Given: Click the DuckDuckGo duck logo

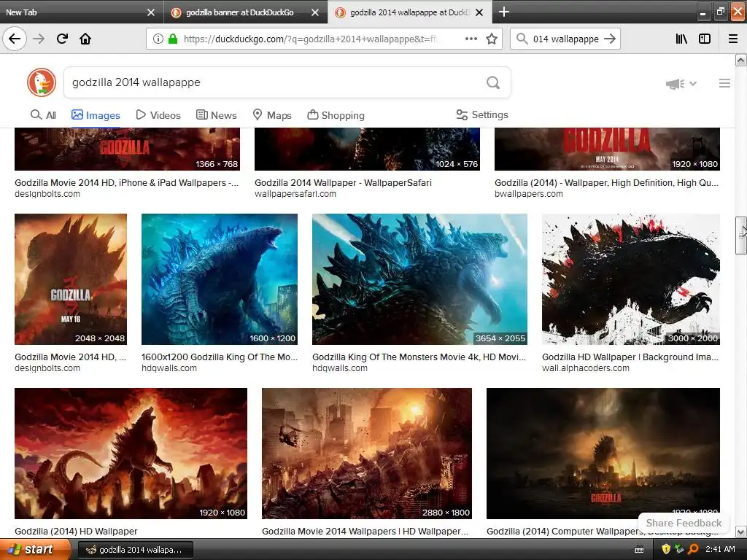Looking at the screenshot, I should click(42, 82).
